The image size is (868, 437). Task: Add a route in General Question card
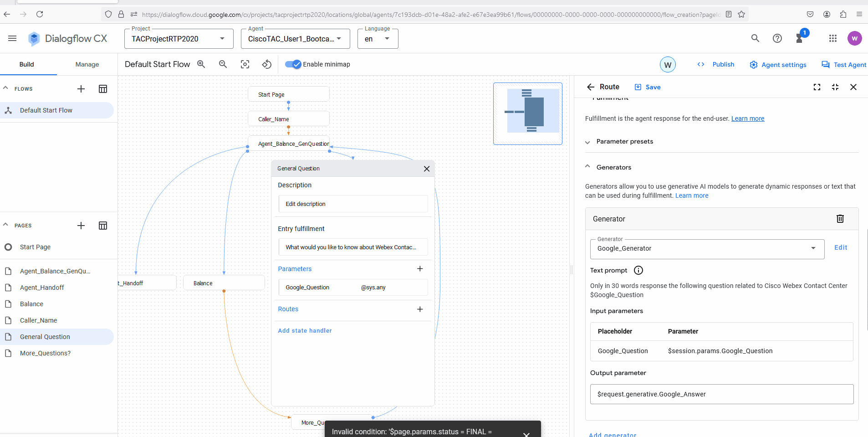(420, 309)
